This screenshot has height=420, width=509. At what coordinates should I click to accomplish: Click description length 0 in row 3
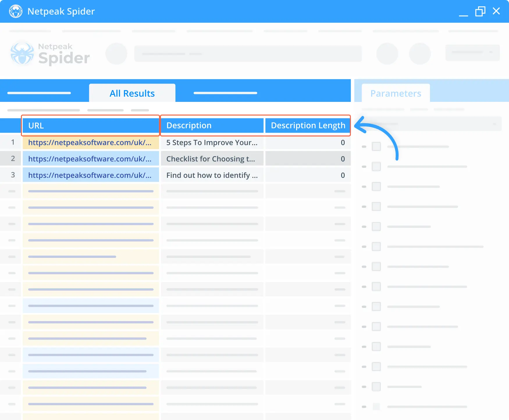(x=308, y=175)
